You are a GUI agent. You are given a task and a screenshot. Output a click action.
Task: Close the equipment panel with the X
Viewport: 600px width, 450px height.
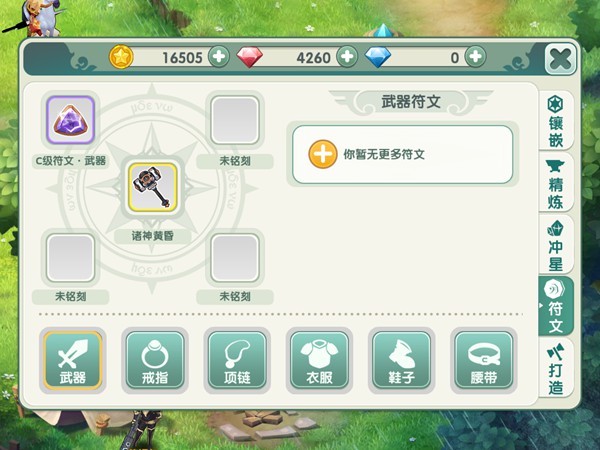(560, 59)
